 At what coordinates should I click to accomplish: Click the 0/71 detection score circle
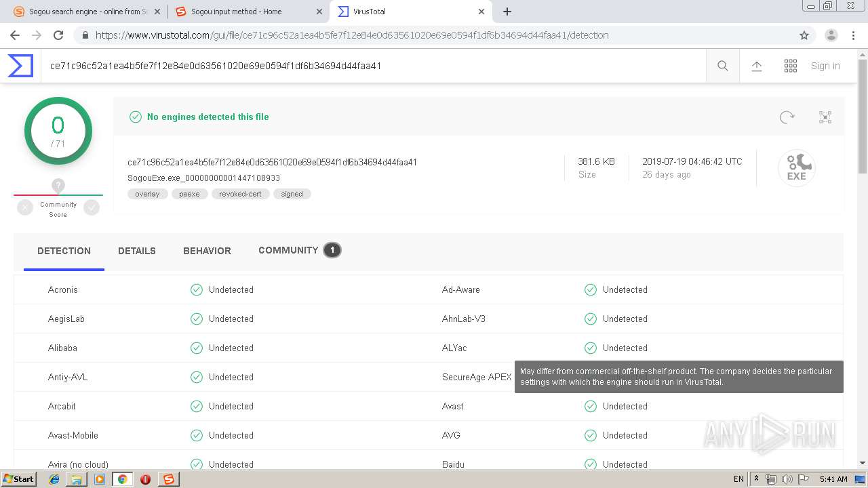[x=58, y=131]
